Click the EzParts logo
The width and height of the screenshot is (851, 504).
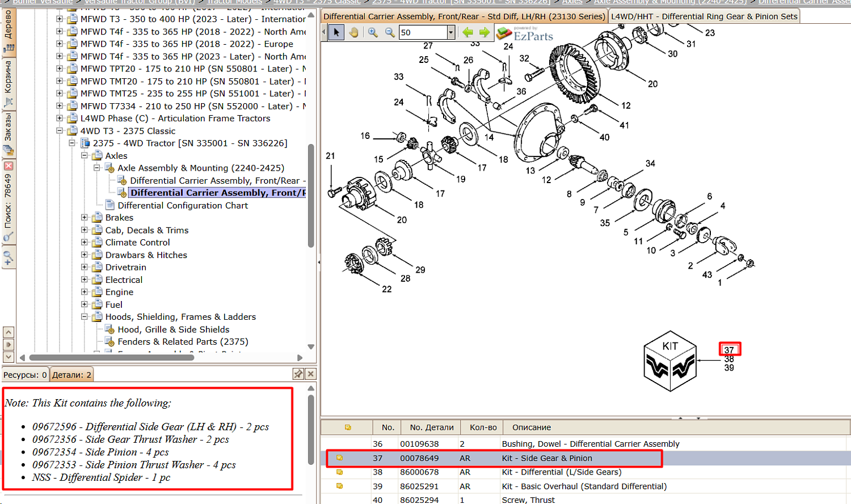(x=525, y=34)
